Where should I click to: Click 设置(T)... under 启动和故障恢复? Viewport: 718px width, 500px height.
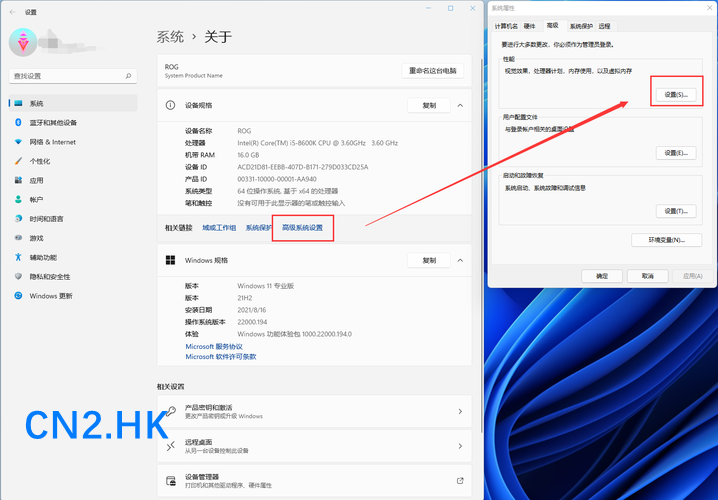point(676,211)
